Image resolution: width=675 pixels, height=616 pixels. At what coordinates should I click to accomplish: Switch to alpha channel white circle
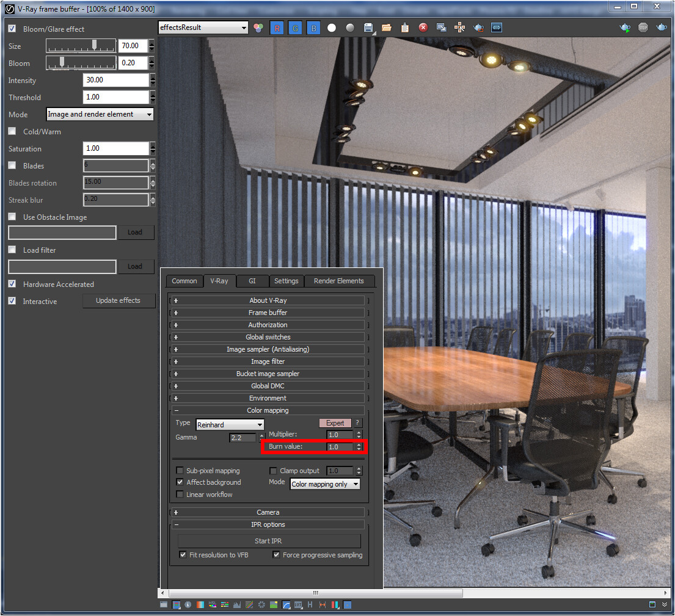332,28
